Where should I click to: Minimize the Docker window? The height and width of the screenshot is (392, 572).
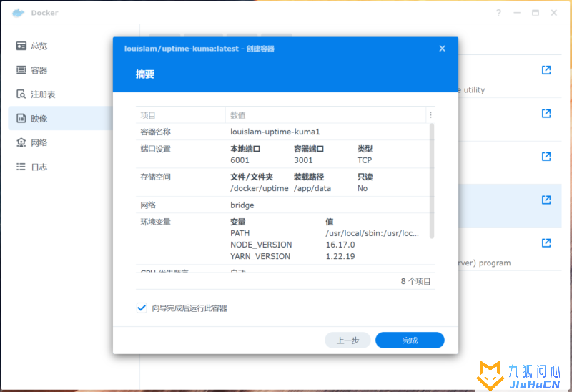tap(517, 13)
